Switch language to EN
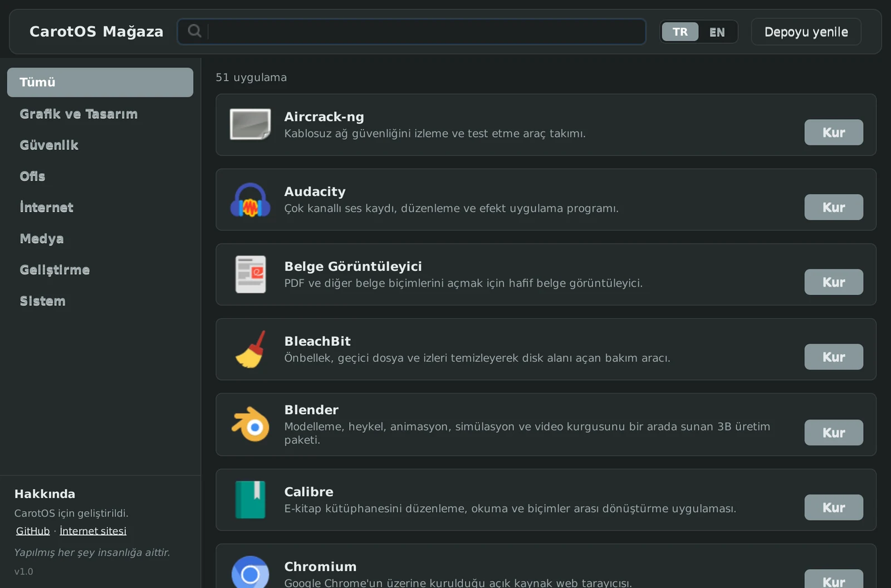 [717, 32]
